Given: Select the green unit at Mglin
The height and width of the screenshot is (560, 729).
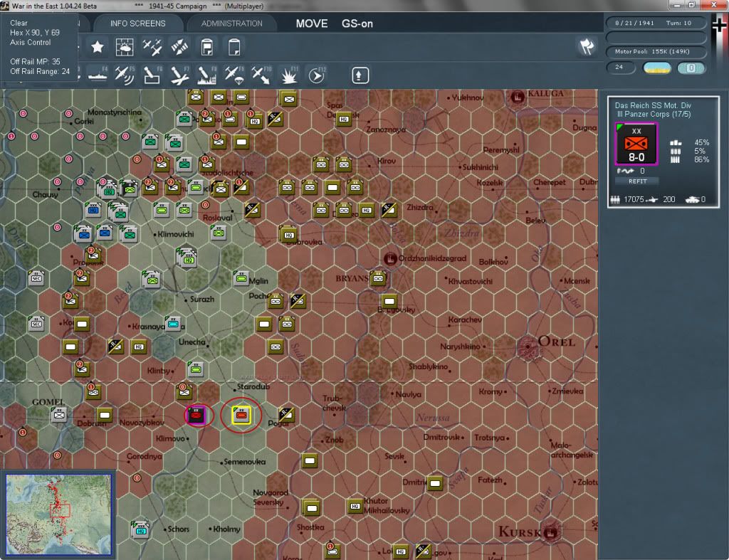Looking at the screenshot, I should click(x=241, y=278).
